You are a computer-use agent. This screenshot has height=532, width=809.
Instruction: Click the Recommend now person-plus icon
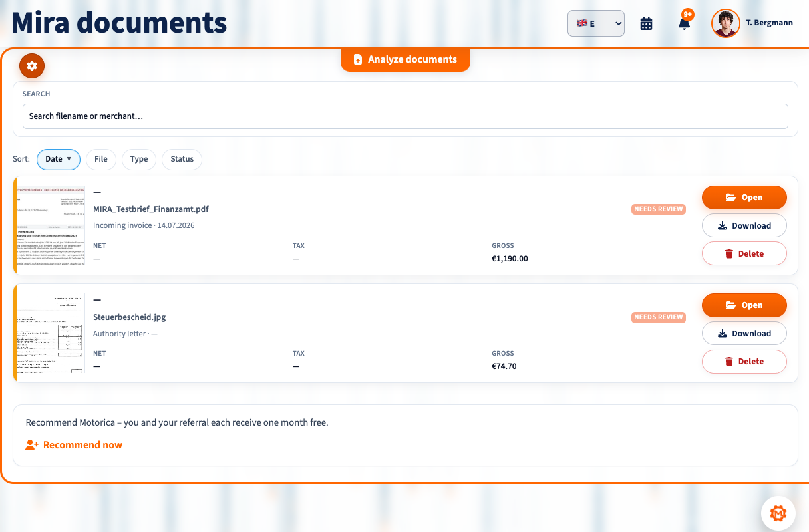coord(32,445)
